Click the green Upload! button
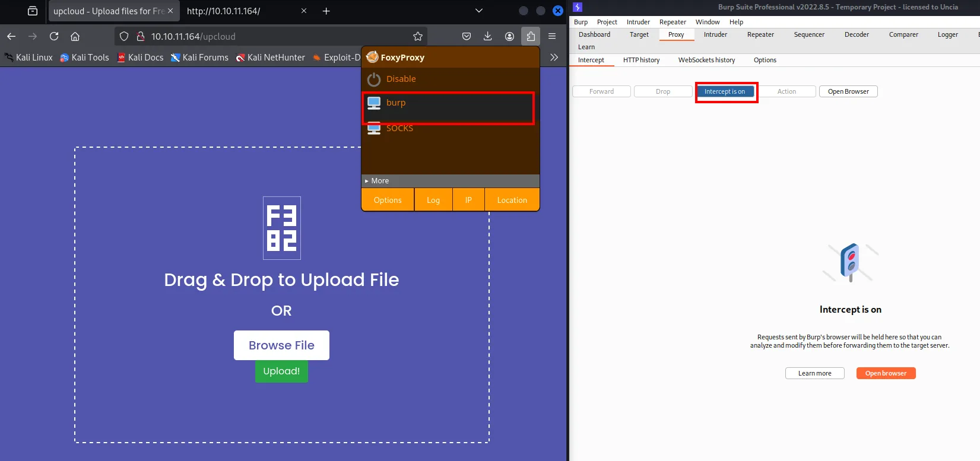Screen dimensions: 980x461 (x=281, y=371)
